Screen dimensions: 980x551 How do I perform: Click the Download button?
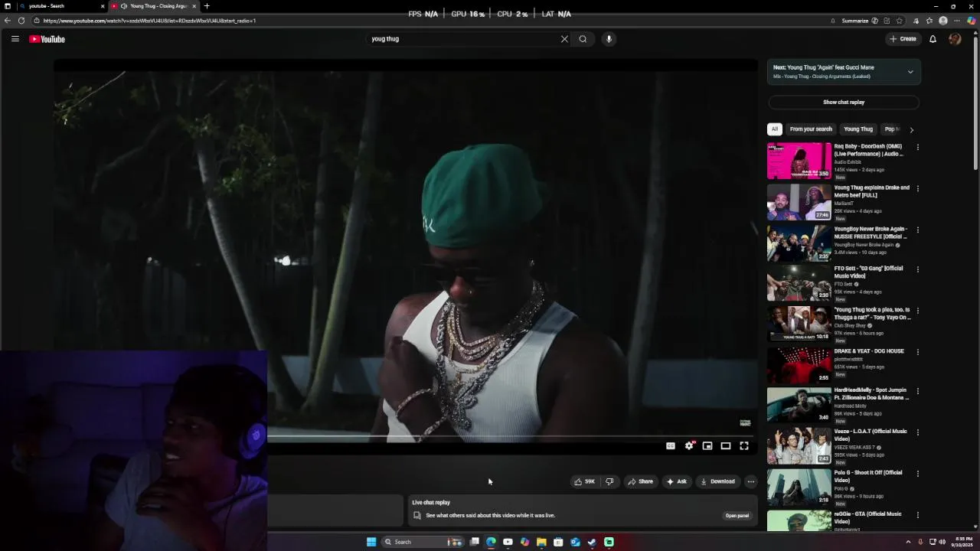click(717, 481)
